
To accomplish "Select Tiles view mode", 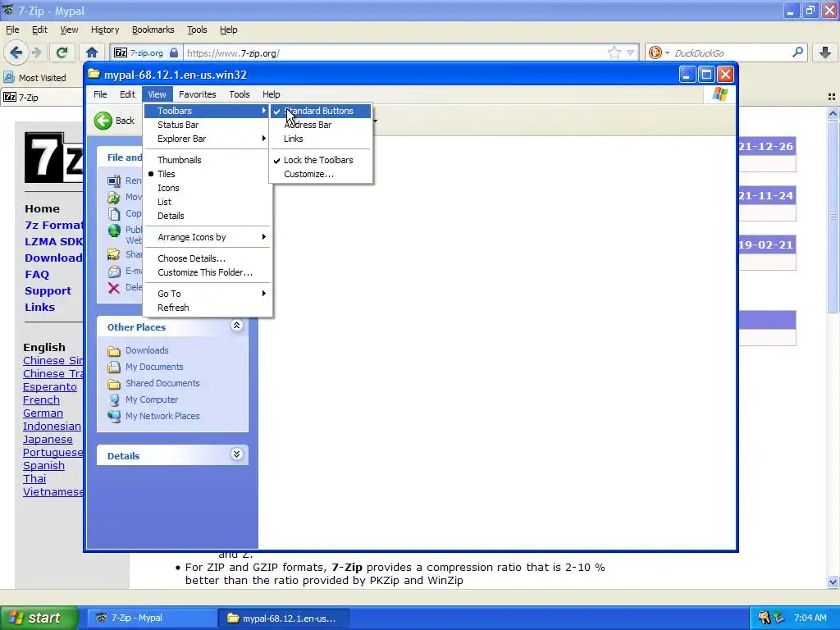I will tap(208, 174).
